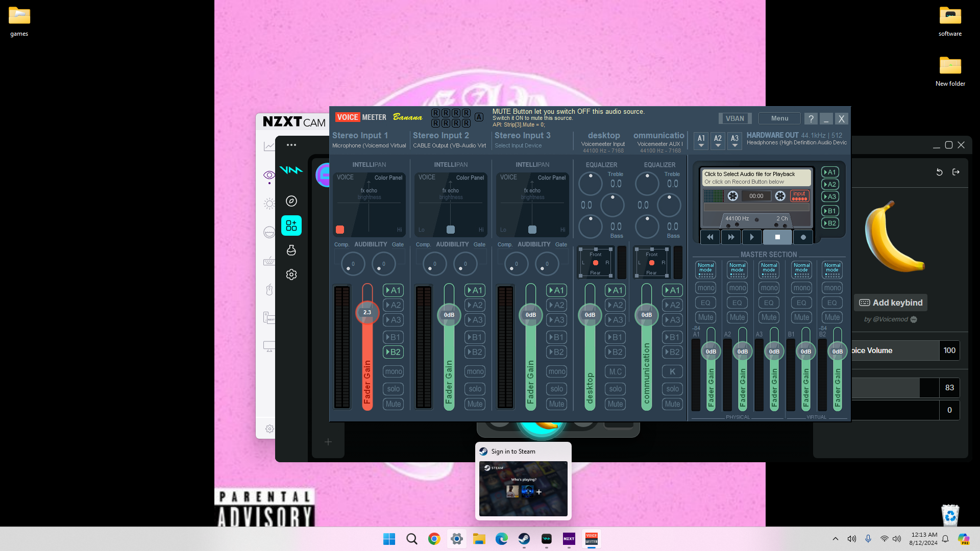Toggle B2 routing on Stereo Input 1
The width and height of the screenshot is (980, 551).
[x=393, y=352]
